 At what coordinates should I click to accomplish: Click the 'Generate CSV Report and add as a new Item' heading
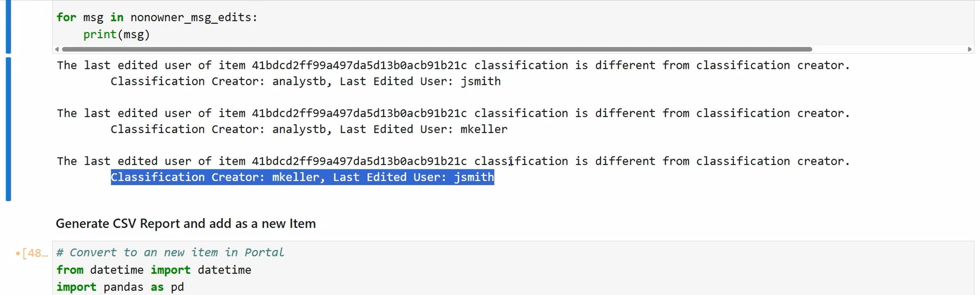pyautogui.click(x=185, y=223)
